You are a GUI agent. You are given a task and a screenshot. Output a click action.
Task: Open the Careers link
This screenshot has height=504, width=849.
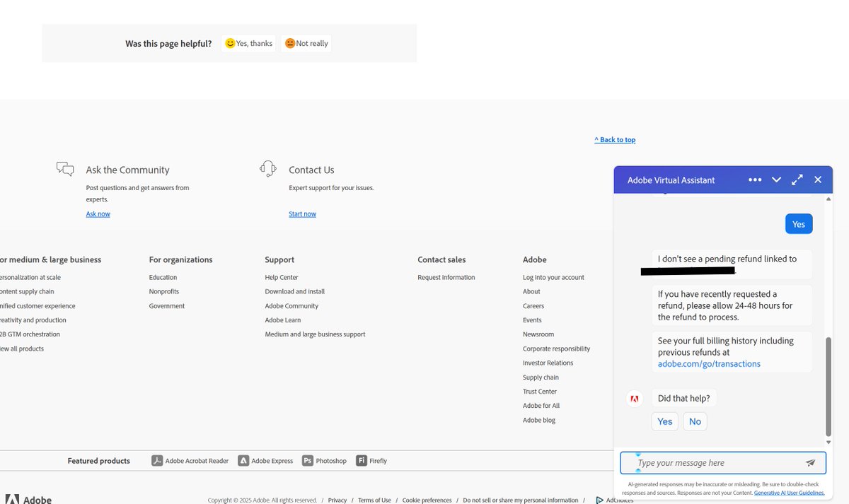click(x=533, y=306)
